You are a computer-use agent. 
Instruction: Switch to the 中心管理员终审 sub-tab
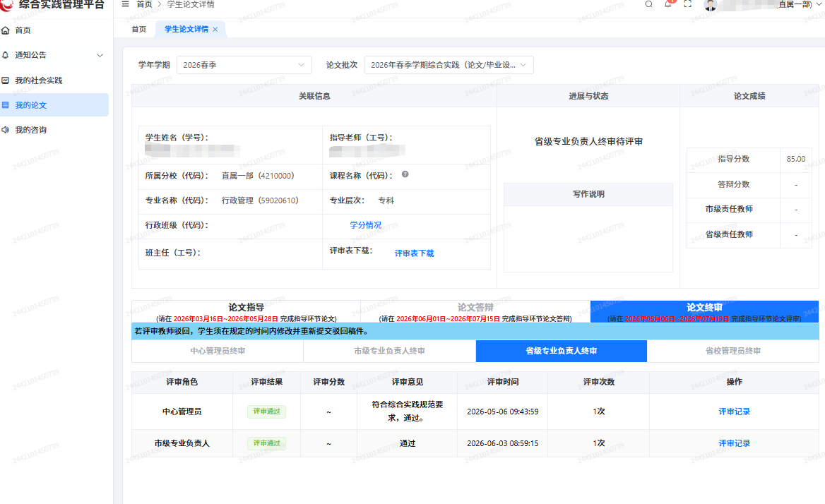(218, 351)
